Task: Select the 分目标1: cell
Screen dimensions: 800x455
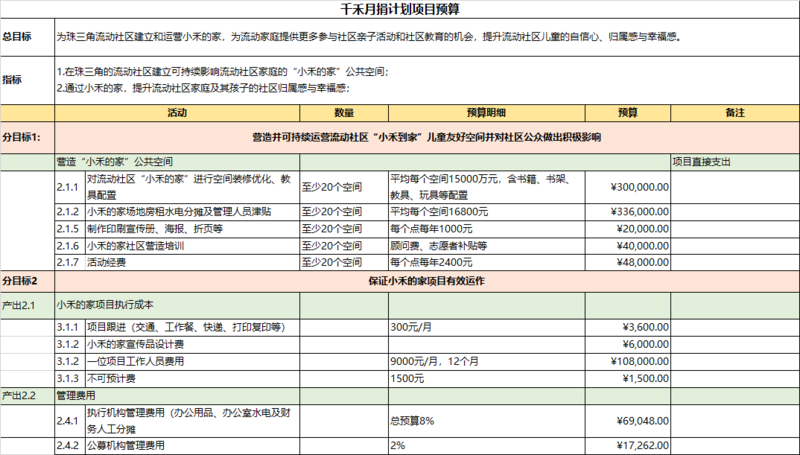Action: click(x=28, y=137)
